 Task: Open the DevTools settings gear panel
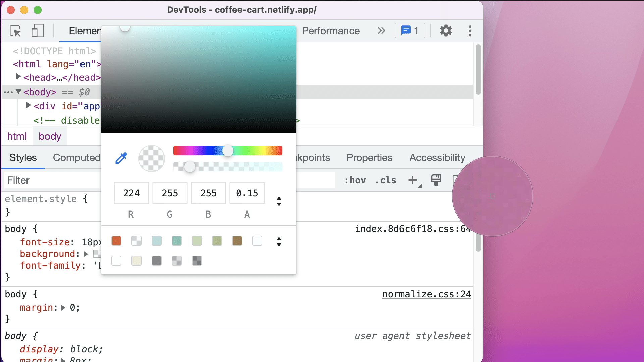445,31
